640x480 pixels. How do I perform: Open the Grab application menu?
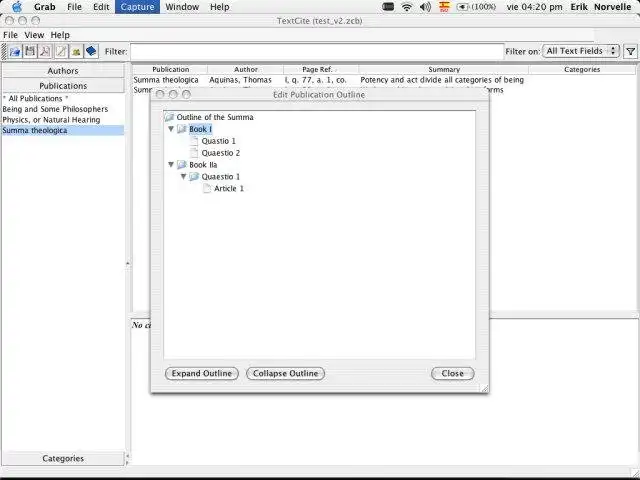tap(45, 7)
